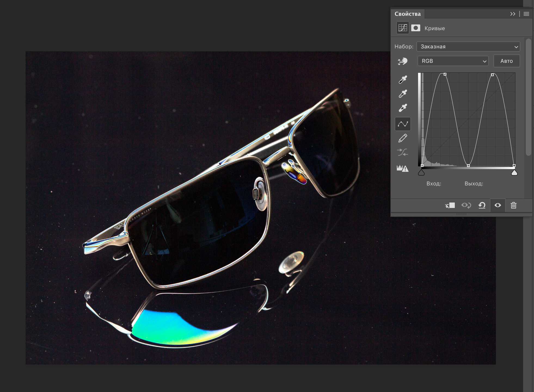
Task: Select the black point eyedropper
Action: tap(403, 79)
